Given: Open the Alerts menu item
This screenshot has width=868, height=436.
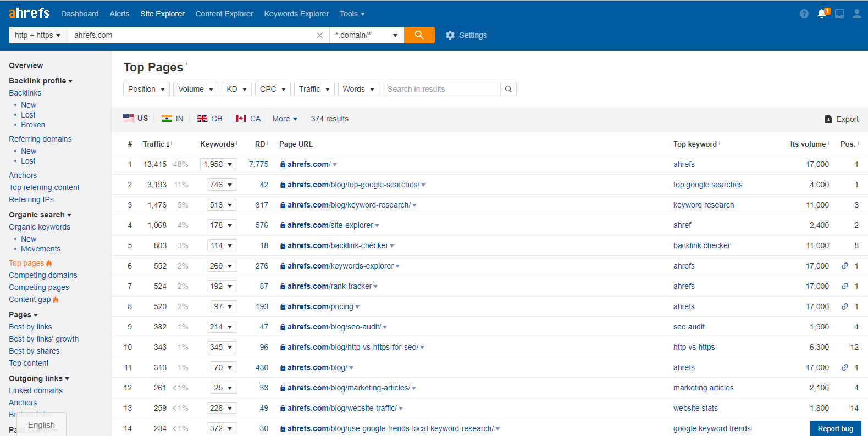Looking at the screenshot, I should (x=119, y=14).
